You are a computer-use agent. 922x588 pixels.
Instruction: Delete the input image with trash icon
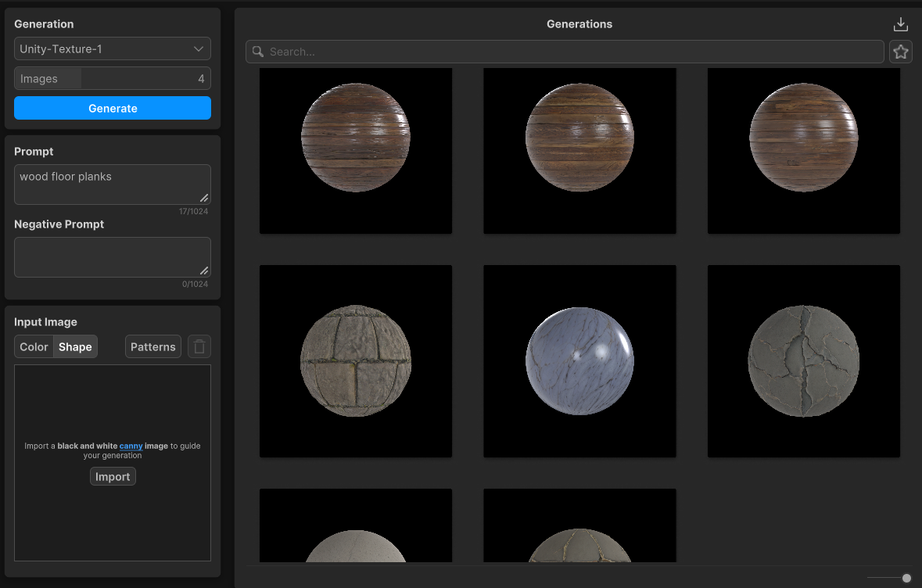click(199, 347)
